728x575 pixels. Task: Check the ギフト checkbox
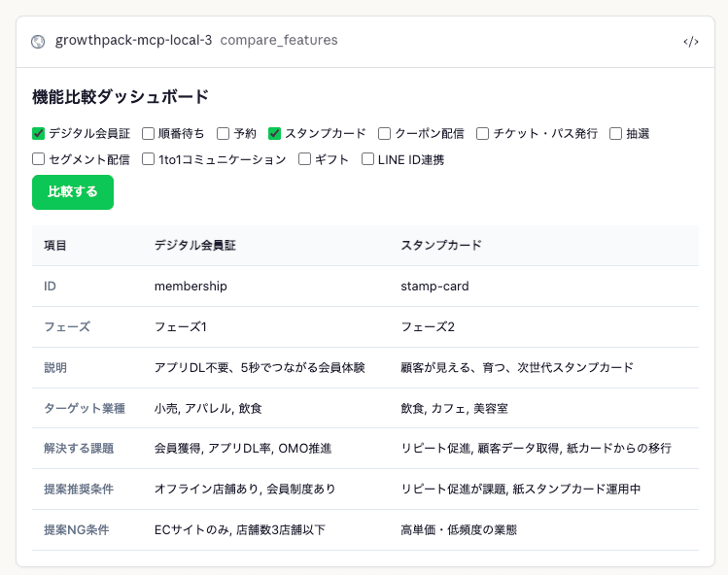tap(305, 159)
